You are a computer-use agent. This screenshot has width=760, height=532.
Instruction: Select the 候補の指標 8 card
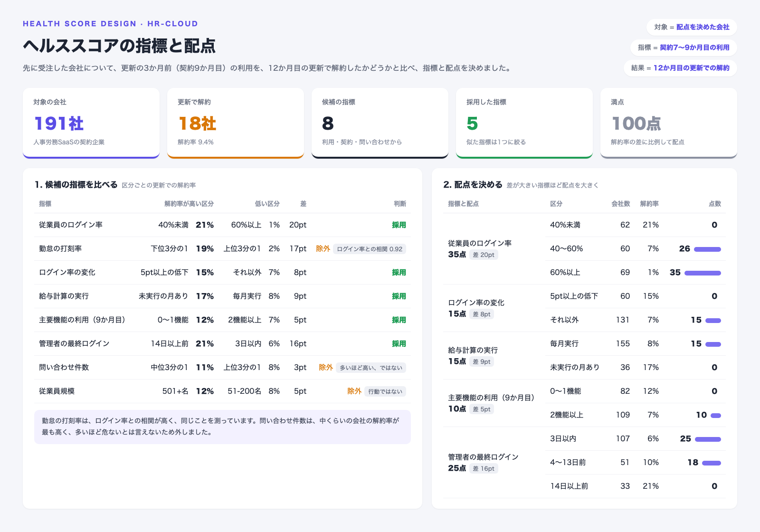pyautogui.click(x=380, y=123)
